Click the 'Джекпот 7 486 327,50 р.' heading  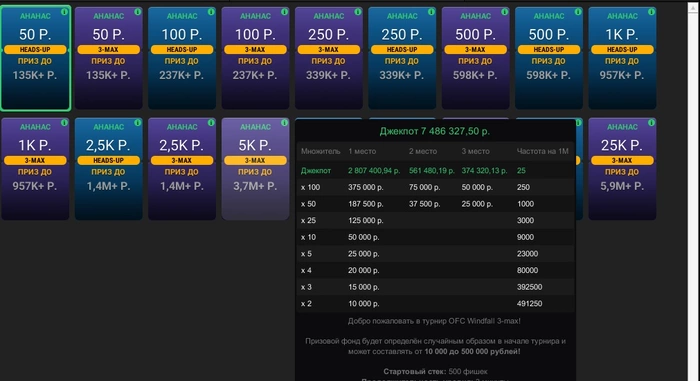pyautogui.click(x=434, y=131)
